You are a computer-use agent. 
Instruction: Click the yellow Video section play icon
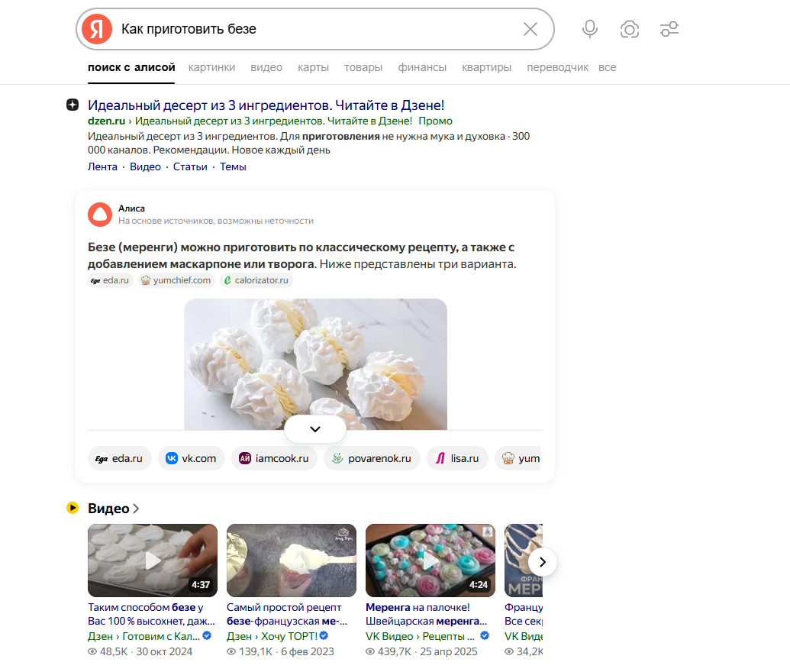click(73, 508)
